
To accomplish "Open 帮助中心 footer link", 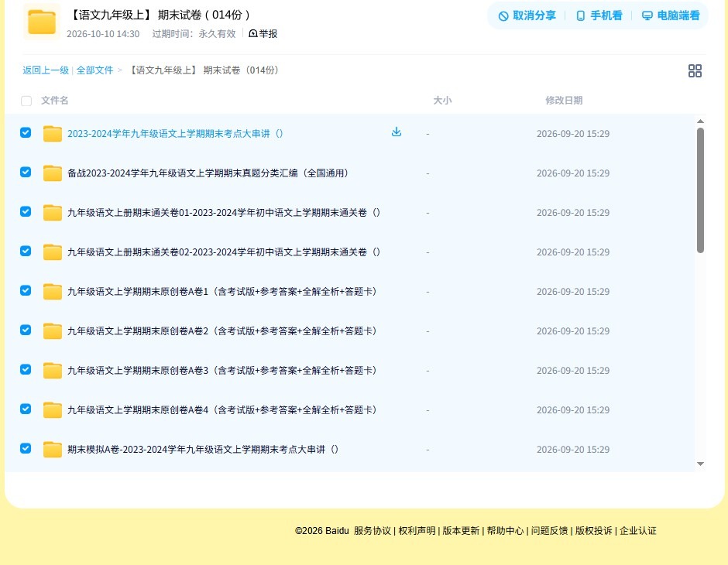I will click(x=505, y=530).
